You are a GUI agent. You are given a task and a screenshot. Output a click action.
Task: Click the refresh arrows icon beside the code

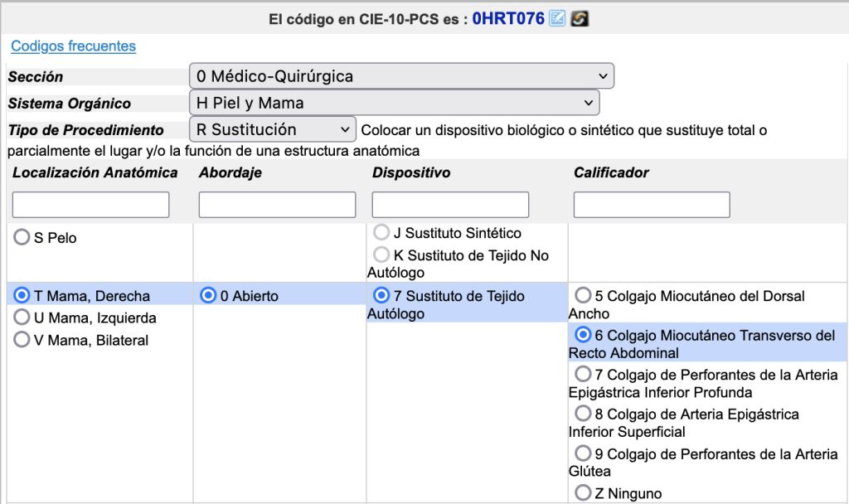tap(580, 18)
